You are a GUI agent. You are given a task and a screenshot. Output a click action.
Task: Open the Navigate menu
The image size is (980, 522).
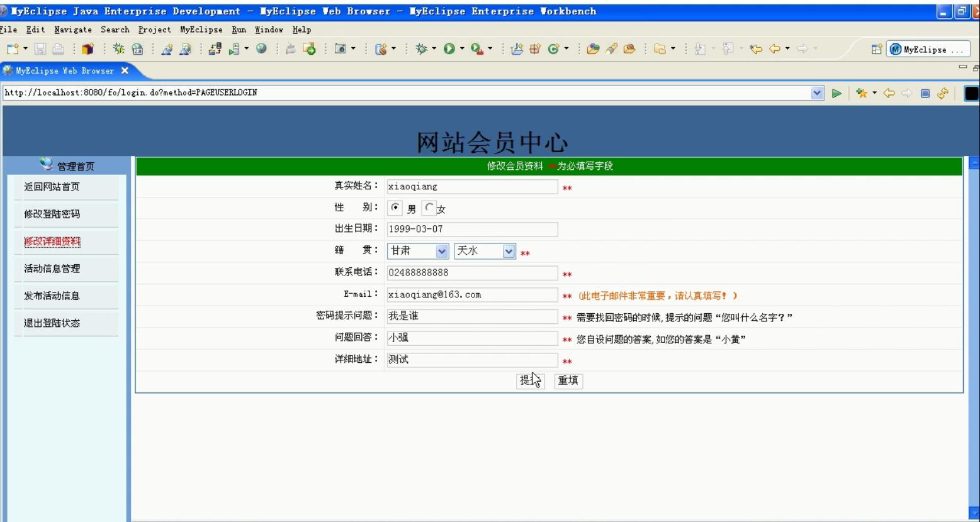73,30
